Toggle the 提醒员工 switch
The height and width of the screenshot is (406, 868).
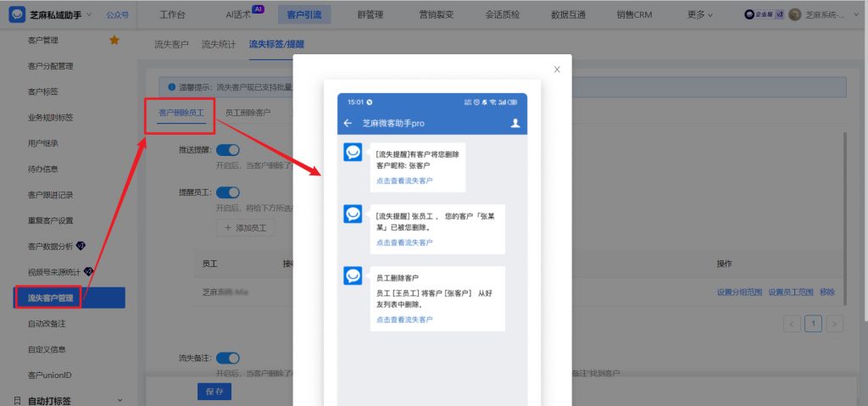227,192
